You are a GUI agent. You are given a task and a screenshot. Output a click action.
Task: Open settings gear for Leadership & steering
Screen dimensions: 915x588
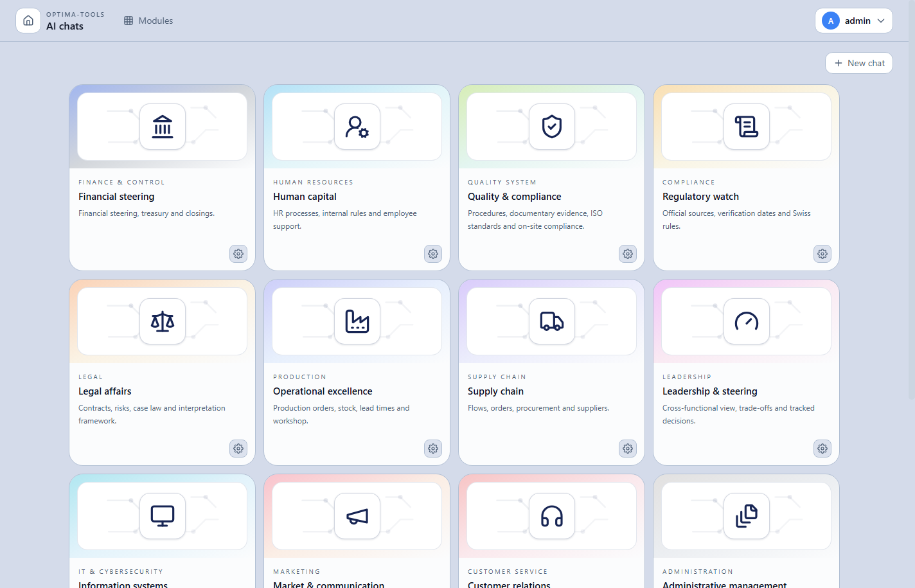pyautogui.click(x=822, y=449)
